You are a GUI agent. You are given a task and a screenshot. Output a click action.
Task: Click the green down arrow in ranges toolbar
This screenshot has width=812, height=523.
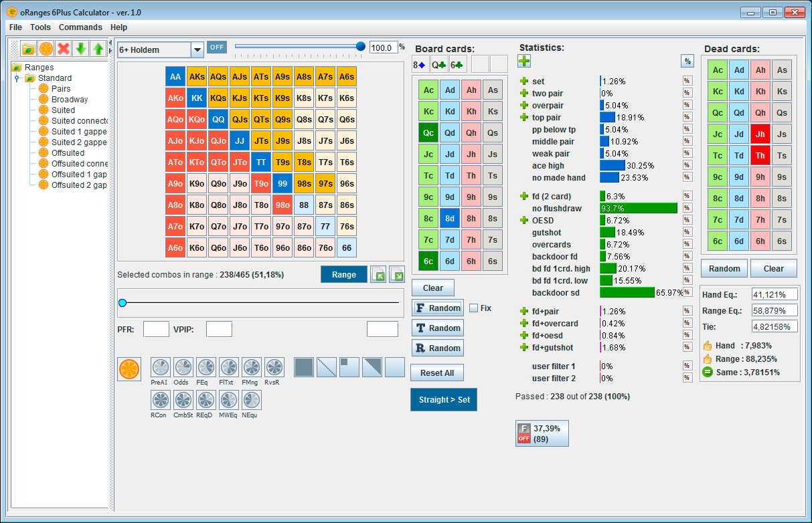point(81,48)
